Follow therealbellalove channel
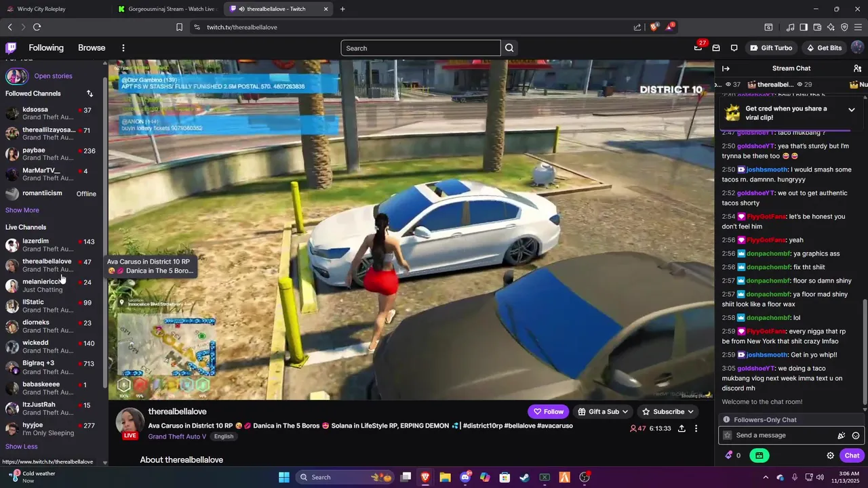The width and height of the screenshot is (868, 488). click(548, 411)
